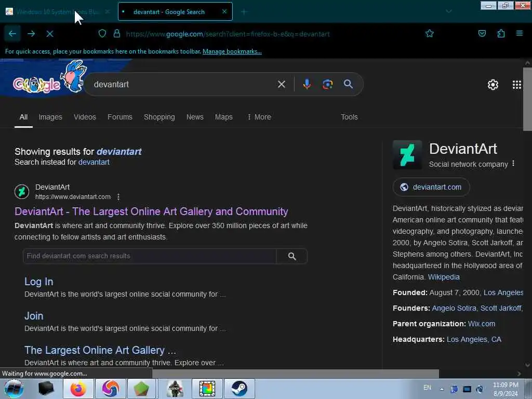The image size is (532, 399).
Task: Open Angelo Sotira founder link
Action: click(454, 309)
